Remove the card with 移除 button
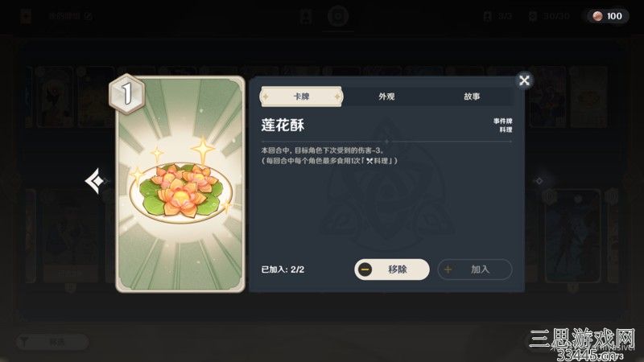This screenshot has height=362, width=644. [392, 269]
